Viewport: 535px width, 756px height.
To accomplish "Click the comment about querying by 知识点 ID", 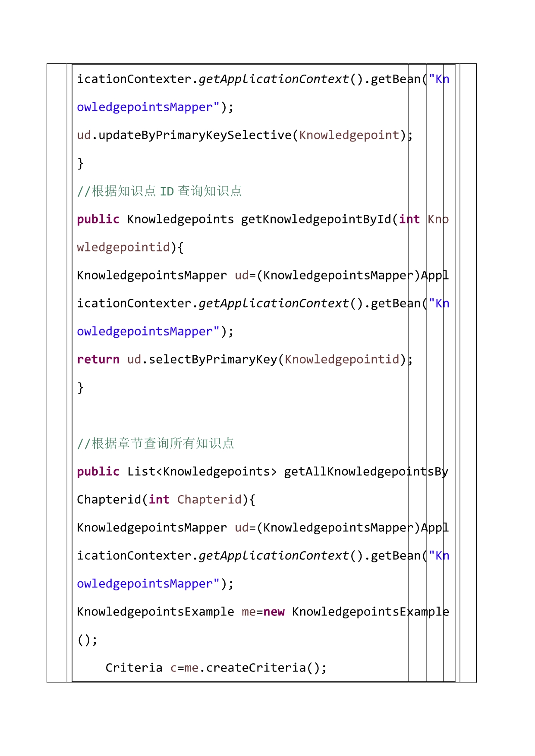I will [159, 191].
